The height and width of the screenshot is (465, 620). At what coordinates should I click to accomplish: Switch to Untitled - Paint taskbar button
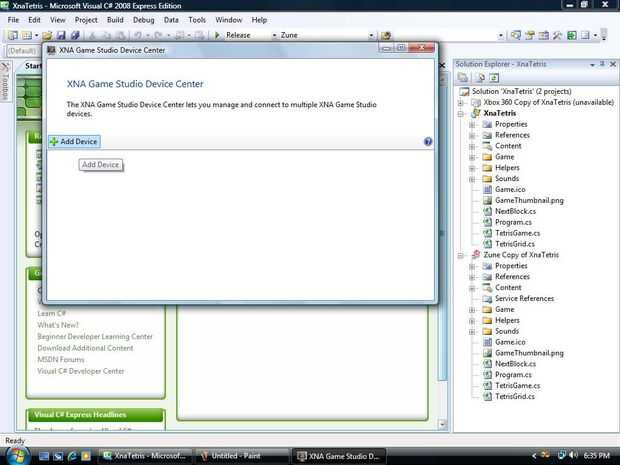[240, 456]
